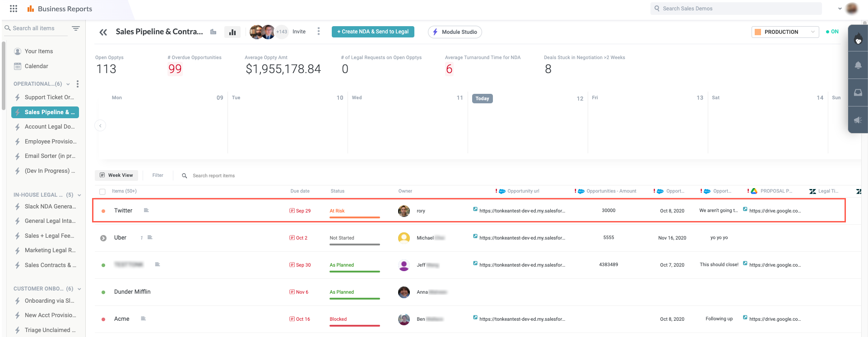This screenshot has width=868, height=337.
Task: Click the bar chart view icon
Action: [232, 32]
